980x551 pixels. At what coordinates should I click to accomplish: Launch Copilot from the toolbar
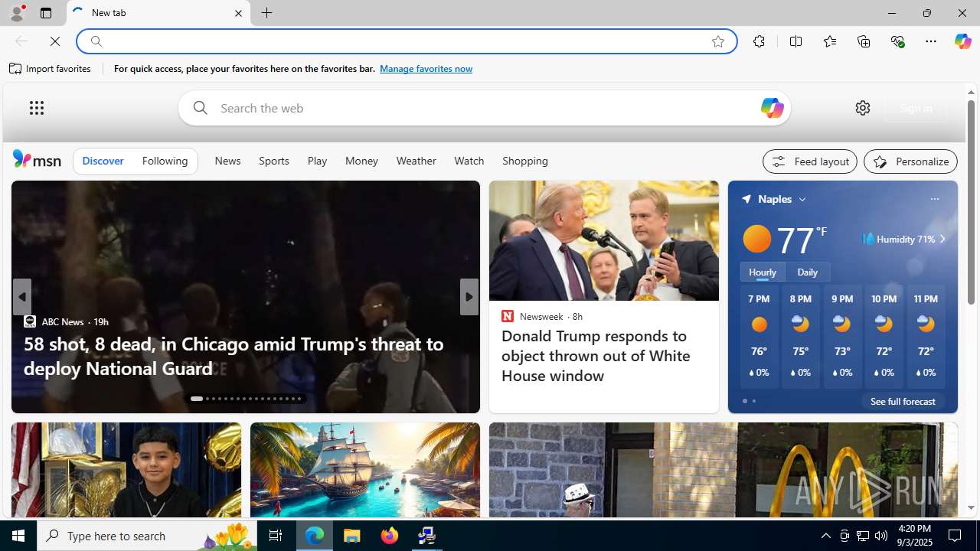click(962, 41)
